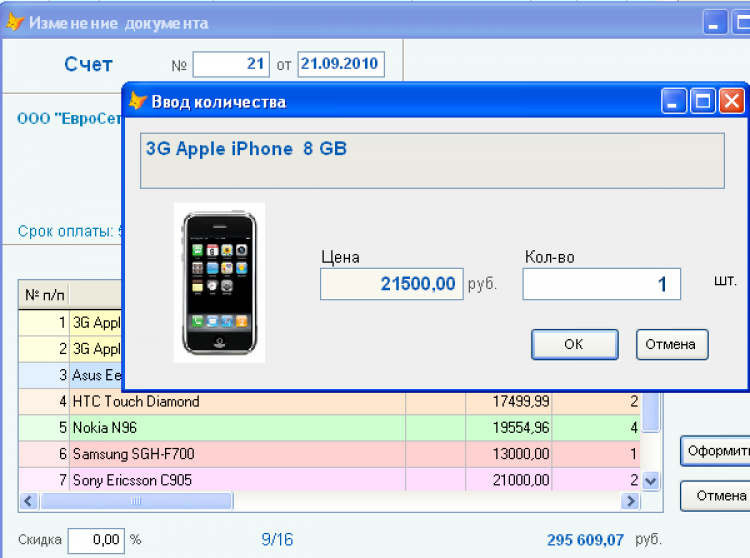Select the Nokia N96 row

click(330, 427)
